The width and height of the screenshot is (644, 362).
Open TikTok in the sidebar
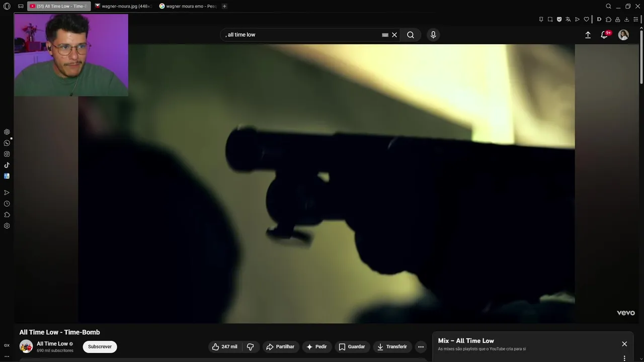click(7, 165)
